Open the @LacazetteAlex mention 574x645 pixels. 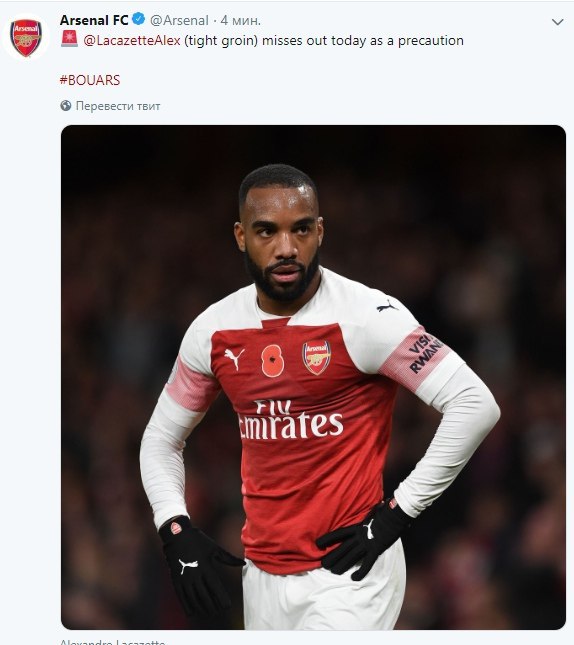132,40
